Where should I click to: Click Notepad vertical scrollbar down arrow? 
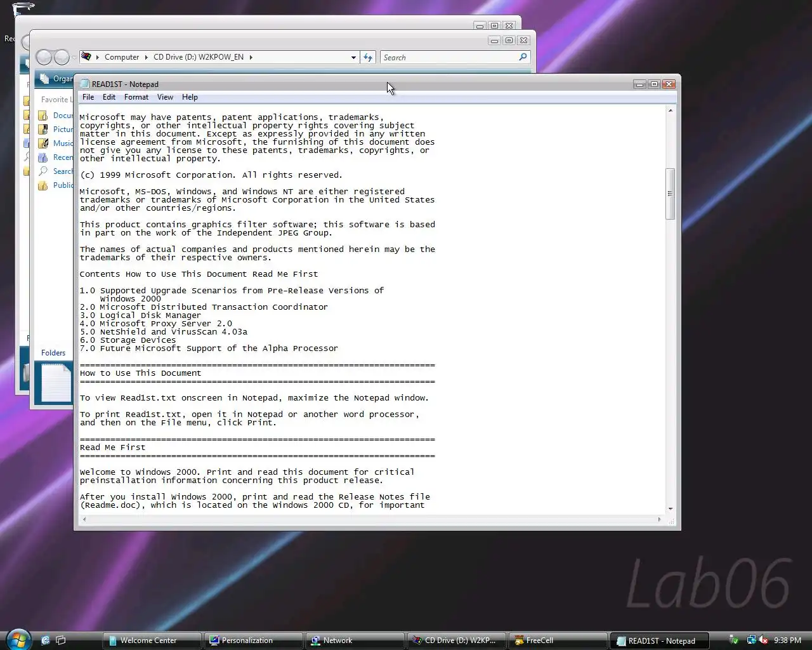[671, 509]
